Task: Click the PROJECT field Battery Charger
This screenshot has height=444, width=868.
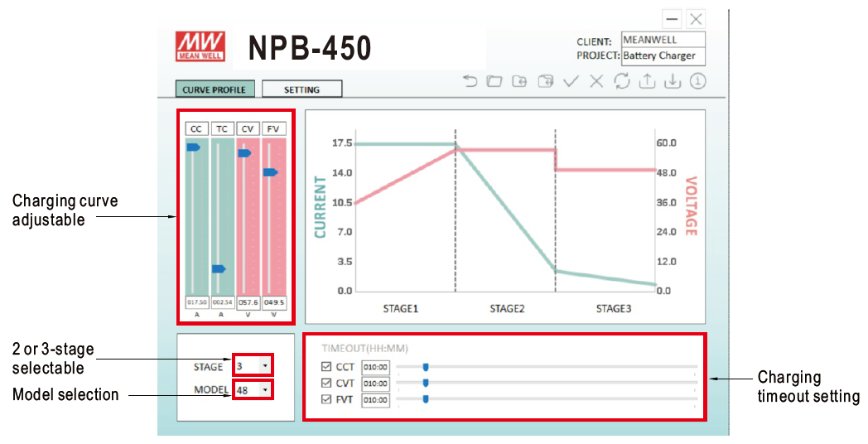Action: pos(663,56)
